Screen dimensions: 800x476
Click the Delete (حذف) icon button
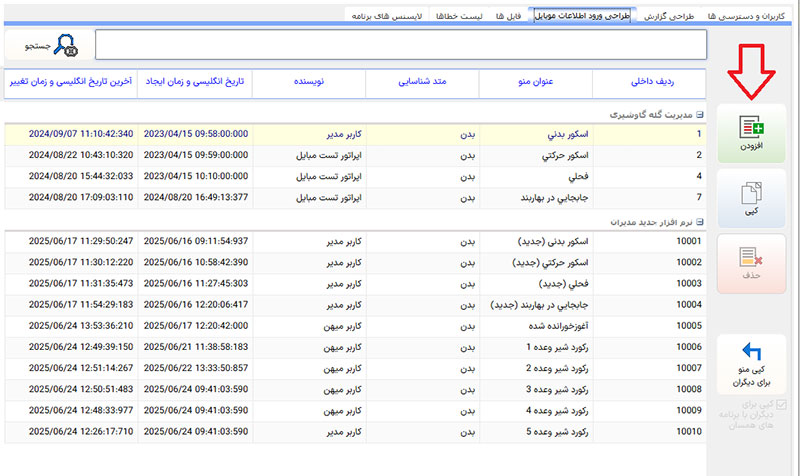point(750,262)
